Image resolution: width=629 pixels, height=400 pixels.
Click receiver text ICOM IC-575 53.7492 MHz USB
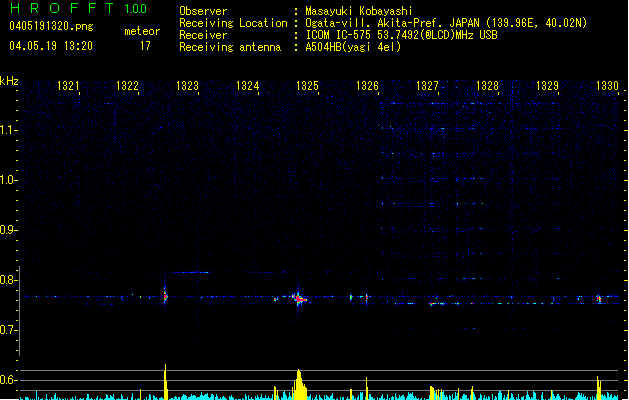pos(401,35)
